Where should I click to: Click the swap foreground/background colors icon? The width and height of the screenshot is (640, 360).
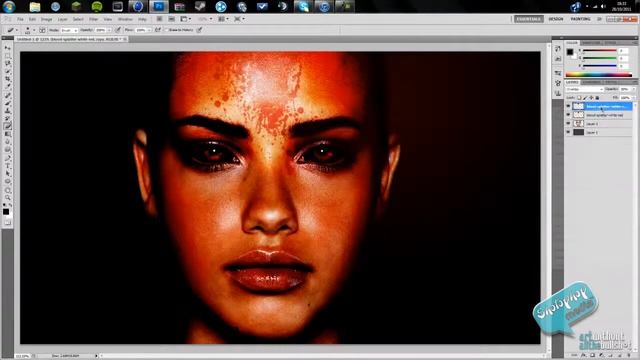pyautogui.click(x=10, y=205)
